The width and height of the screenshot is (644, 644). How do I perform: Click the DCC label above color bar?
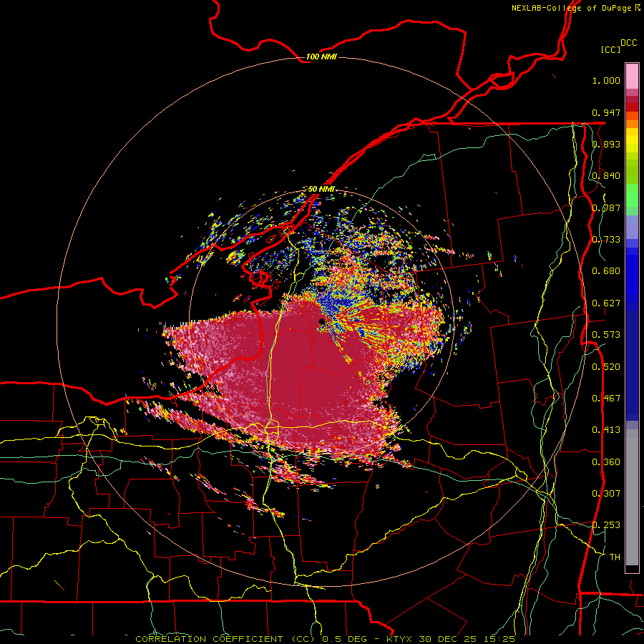[628, 43]
